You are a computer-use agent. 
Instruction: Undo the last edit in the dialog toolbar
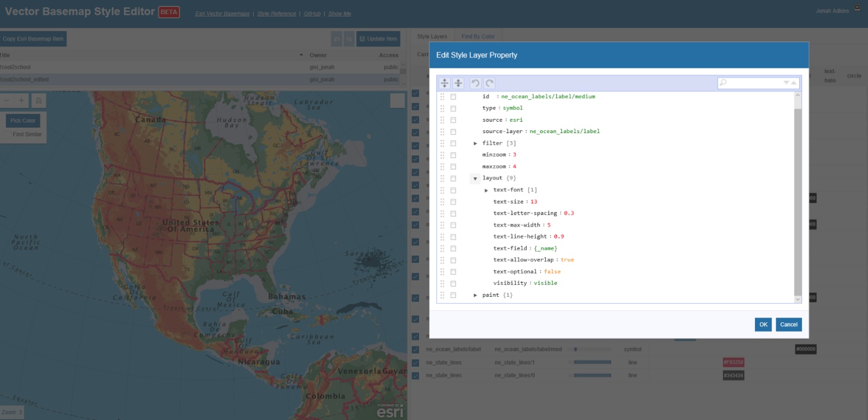(476, 83)
